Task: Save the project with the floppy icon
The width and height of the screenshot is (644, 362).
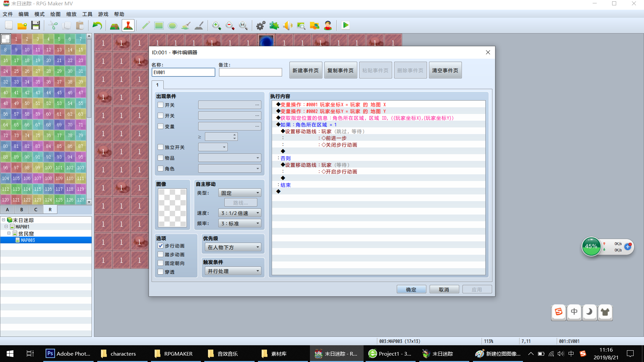Action: [x=36, y=25]
